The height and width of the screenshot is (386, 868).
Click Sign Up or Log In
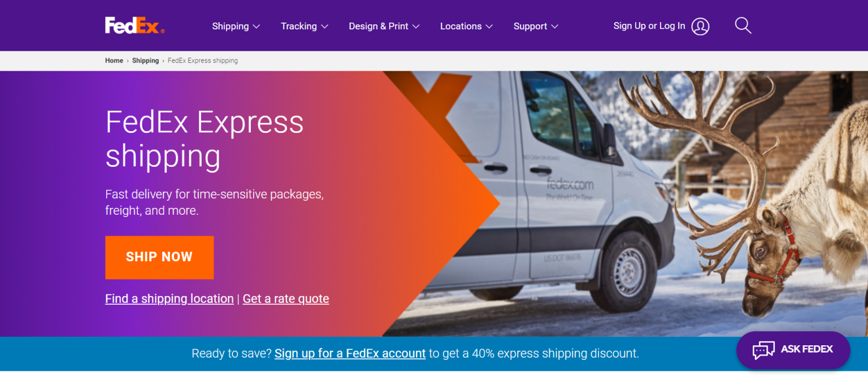coord(649,26)
